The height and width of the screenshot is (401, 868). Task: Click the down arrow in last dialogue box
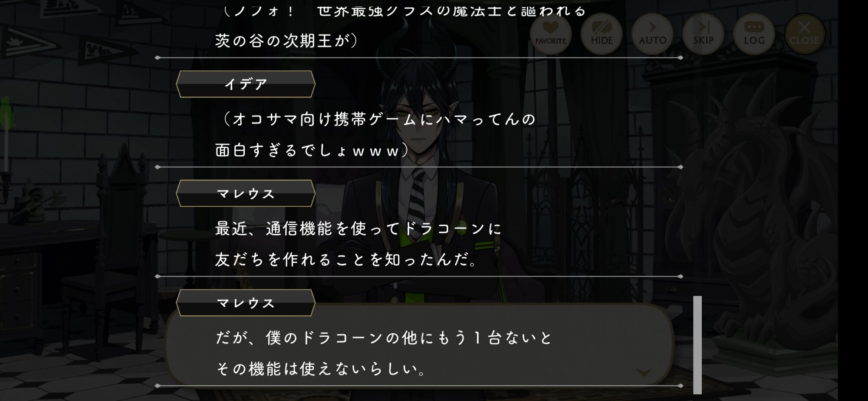tap(644, 372)
